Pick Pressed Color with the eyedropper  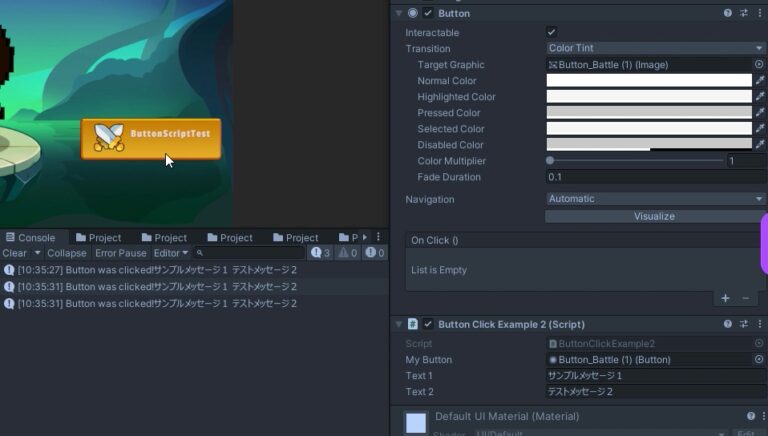760,112
